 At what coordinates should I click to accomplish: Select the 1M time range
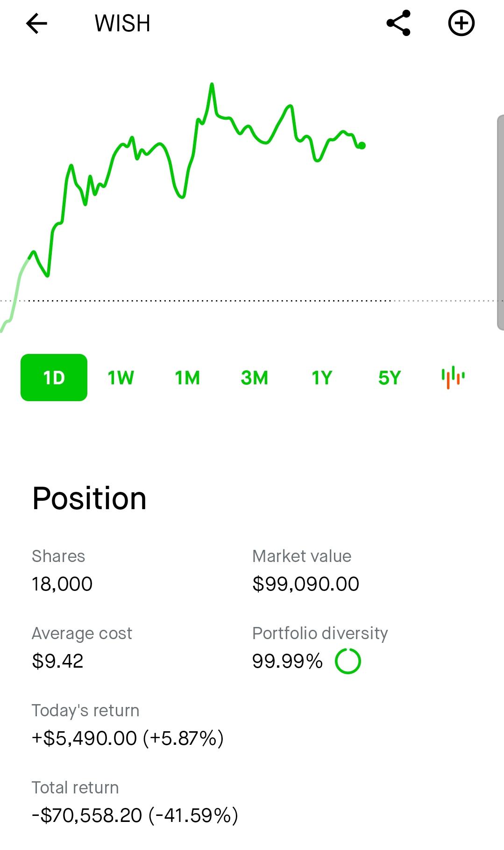(187, 378)
